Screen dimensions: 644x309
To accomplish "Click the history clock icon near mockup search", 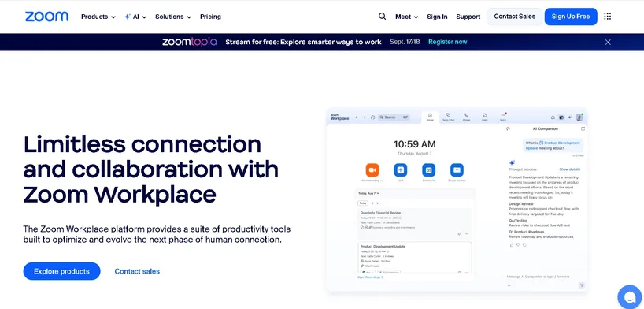I will 373,117.
